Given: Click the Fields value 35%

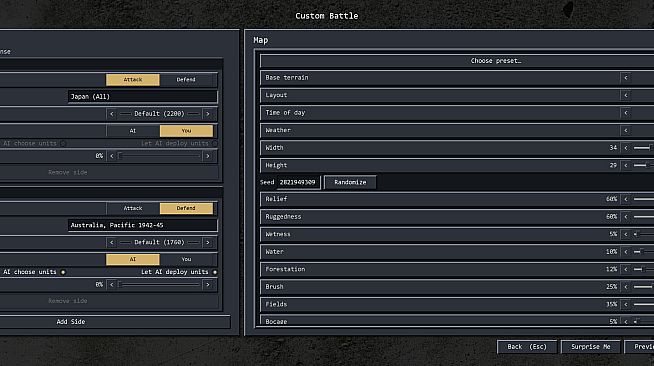Looking at the screenshot, I should (x=611, y=304).
